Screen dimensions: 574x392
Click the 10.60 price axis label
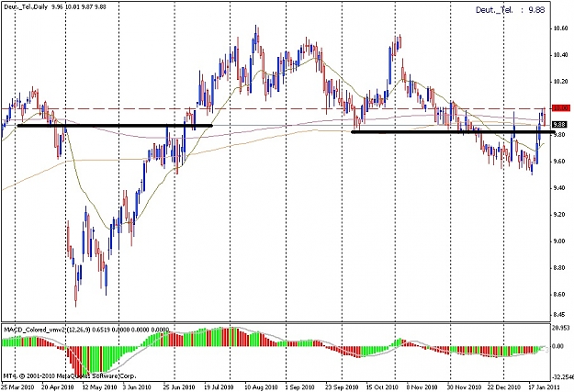click(x=561, y=28)
